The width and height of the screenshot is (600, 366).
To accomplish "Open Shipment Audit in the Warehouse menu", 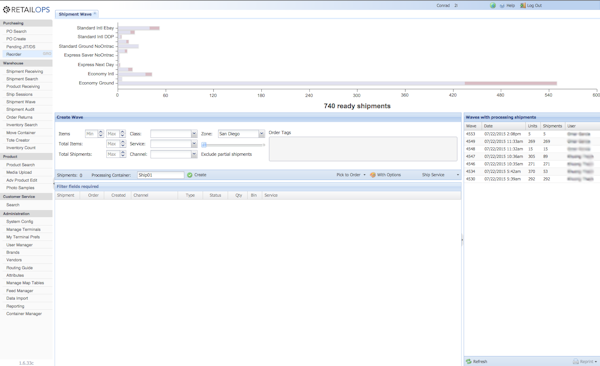I will point(20,109).
